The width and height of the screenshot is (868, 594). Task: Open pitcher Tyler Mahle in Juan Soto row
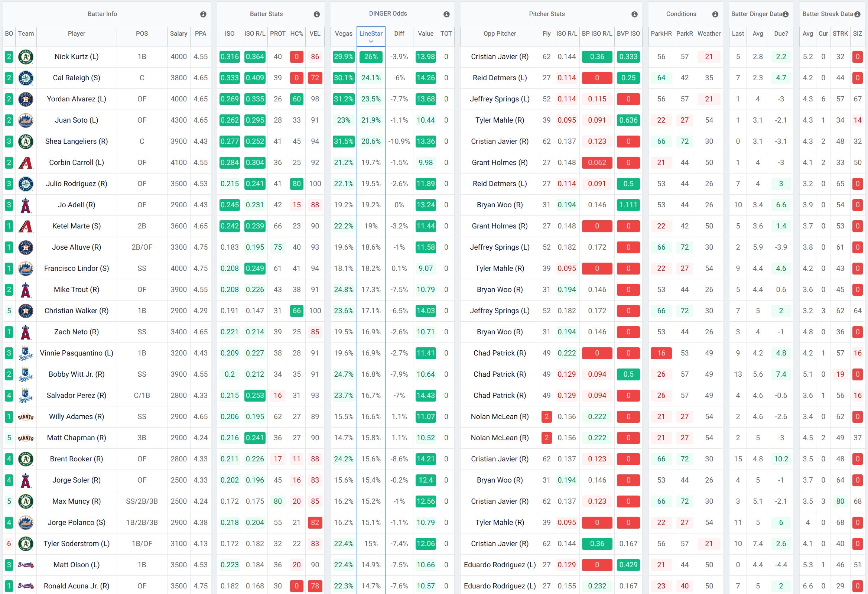[x=499, y=120]
